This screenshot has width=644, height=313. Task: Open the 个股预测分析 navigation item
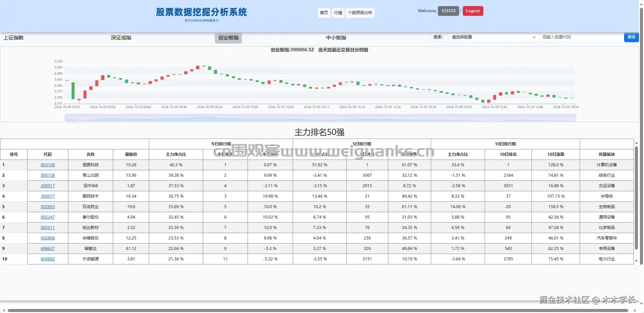pos(360,13)
